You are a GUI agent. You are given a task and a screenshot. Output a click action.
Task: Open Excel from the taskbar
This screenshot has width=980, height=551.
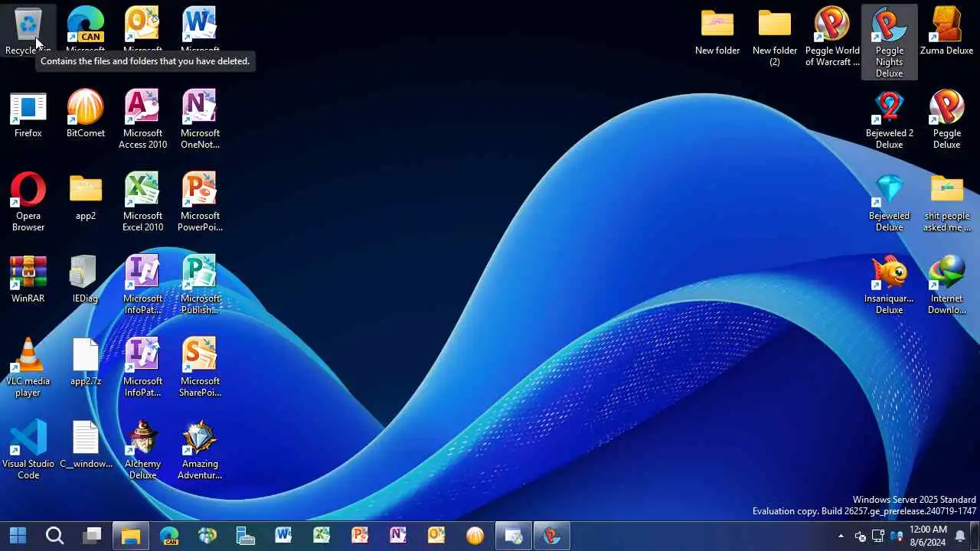click(x=322, y=536)
